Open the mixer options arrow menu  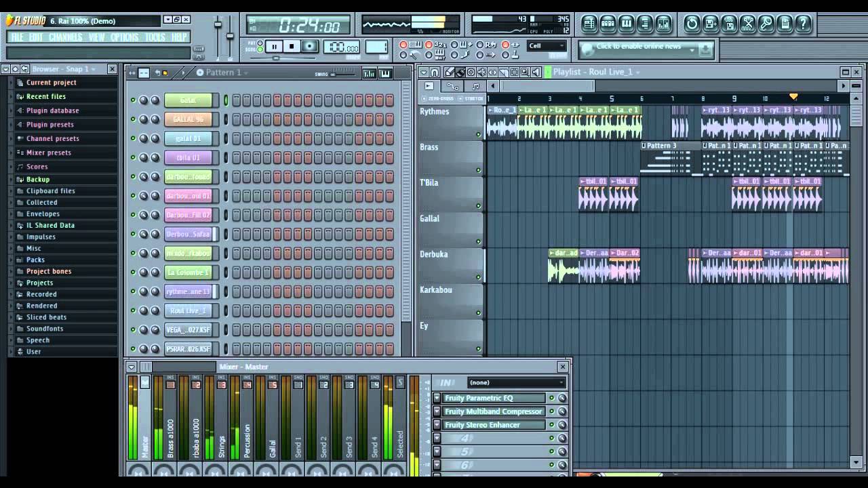point(132,367)
